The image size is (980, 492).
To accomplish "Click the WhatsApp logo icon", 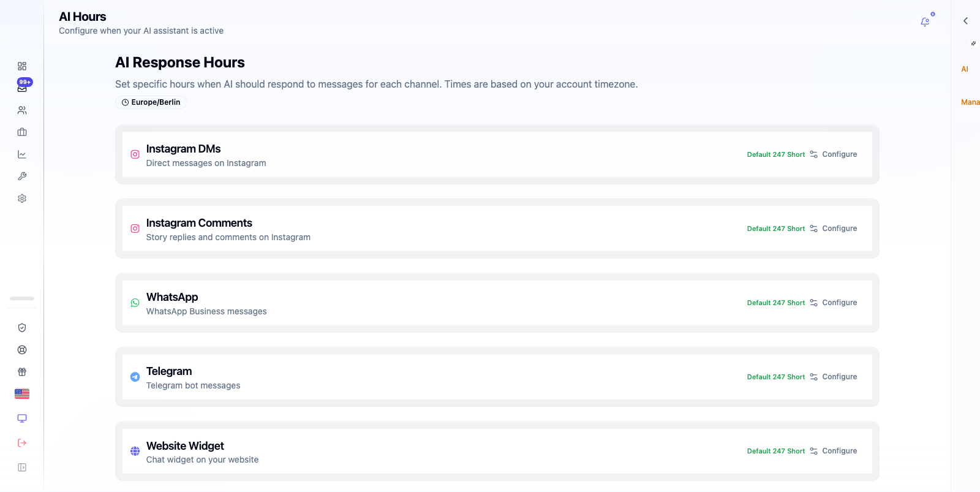I will pos(135,303).
